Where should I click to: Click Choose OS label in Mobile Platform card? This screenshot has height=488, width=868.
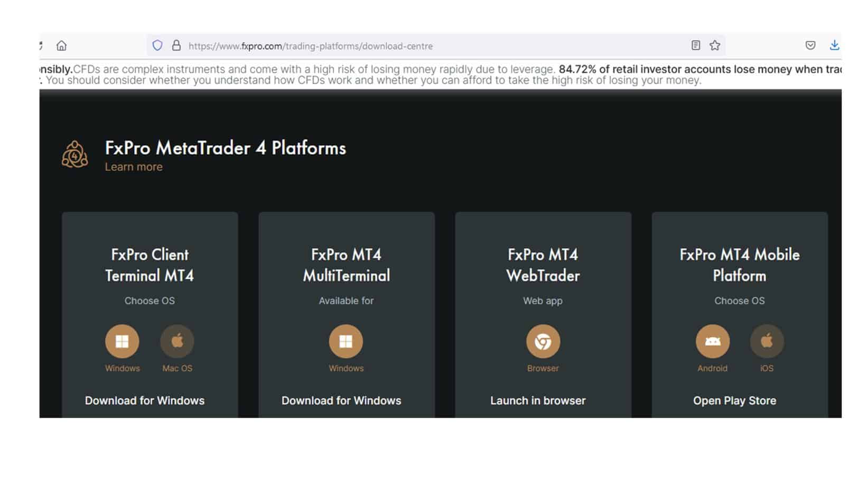[740, 301]
